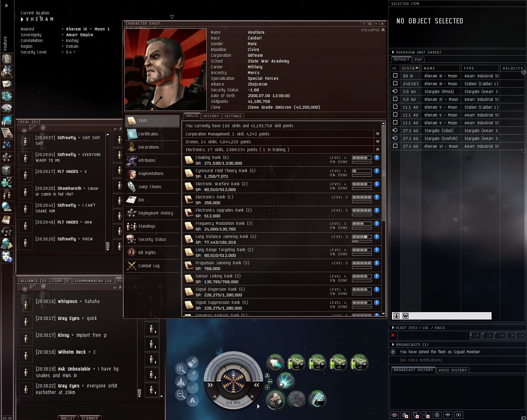
Task: Open Employment History section
Action: point(152,213)
